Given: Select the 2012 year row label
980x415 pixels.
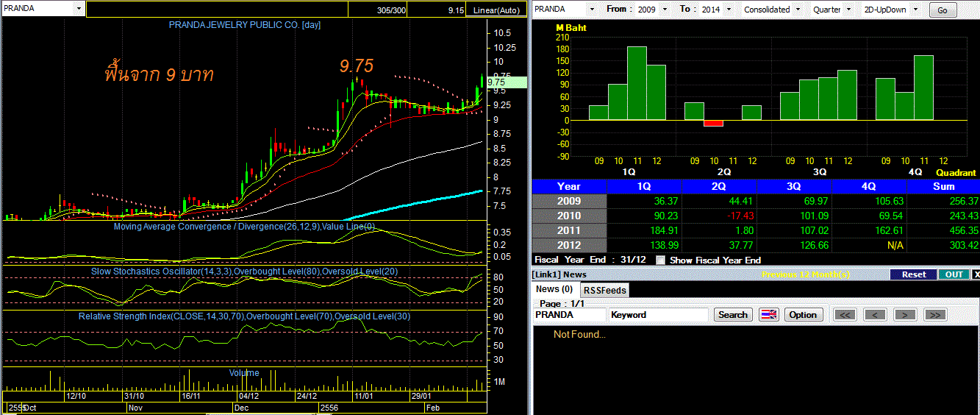Looking at the screenshot, I should (x=569, y=245).
